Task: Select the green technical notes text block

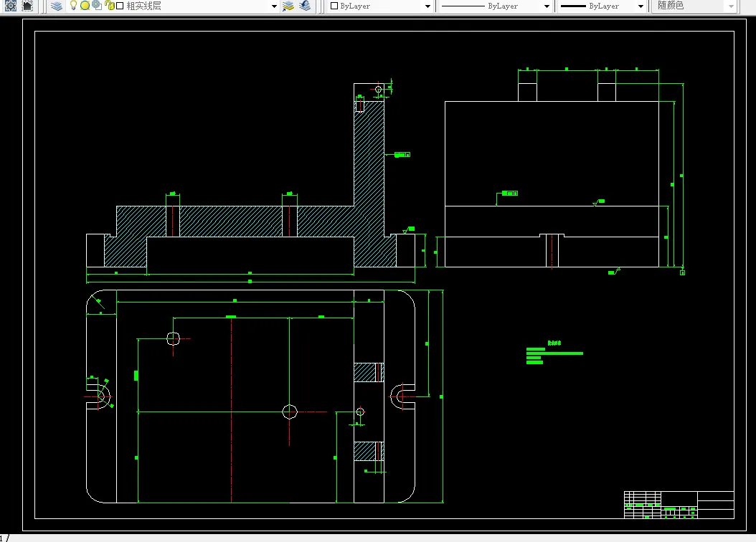Action: pos(554,352)
